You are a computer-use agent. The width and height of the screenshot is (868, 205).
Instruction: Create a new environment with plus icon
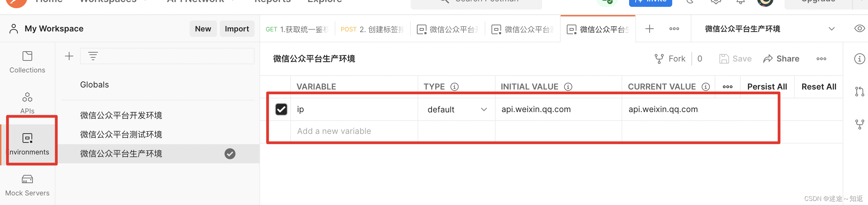tap(69, 56)
